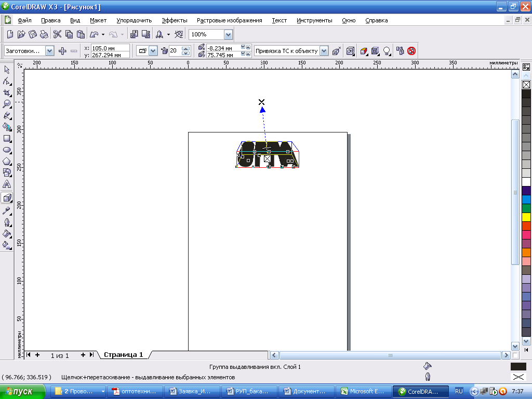Image resolution: width=532 pixels, height=399 pixels.
Task: Switch to Microsoft Excel taskbar button
Action: [x=364, y=392]
